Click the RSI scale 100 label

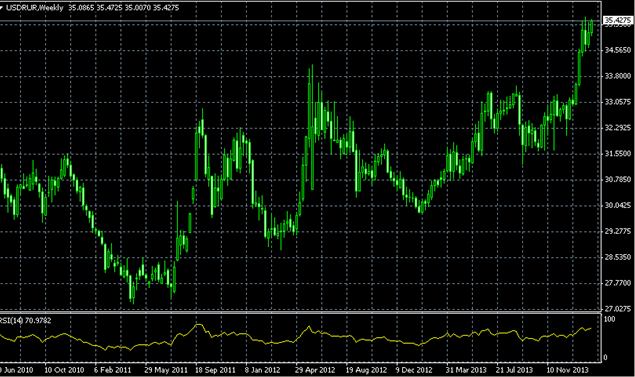click(x=609, y=319)
